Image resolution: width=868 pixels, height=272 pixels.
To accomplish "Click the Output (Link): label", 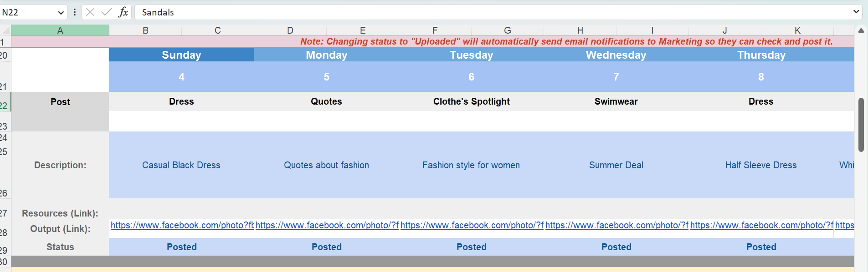I will [x=60, y=229].
